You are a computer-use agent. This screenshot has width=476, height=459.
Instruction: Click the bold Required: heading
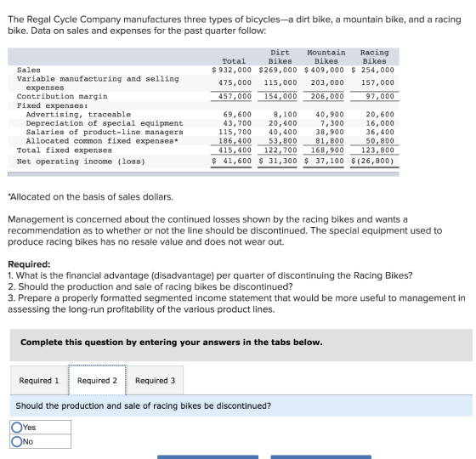tap(29, 264)
